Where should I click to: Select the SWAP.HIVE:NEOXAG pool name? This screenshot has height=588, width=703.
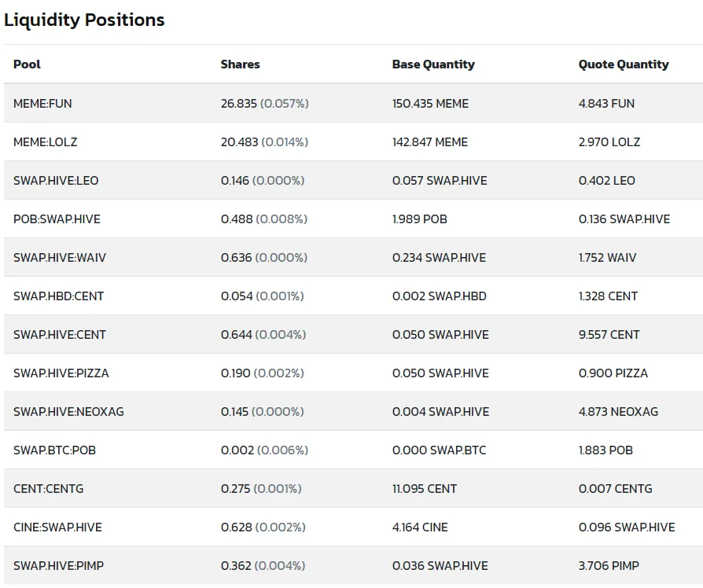(x=68, y=412)
